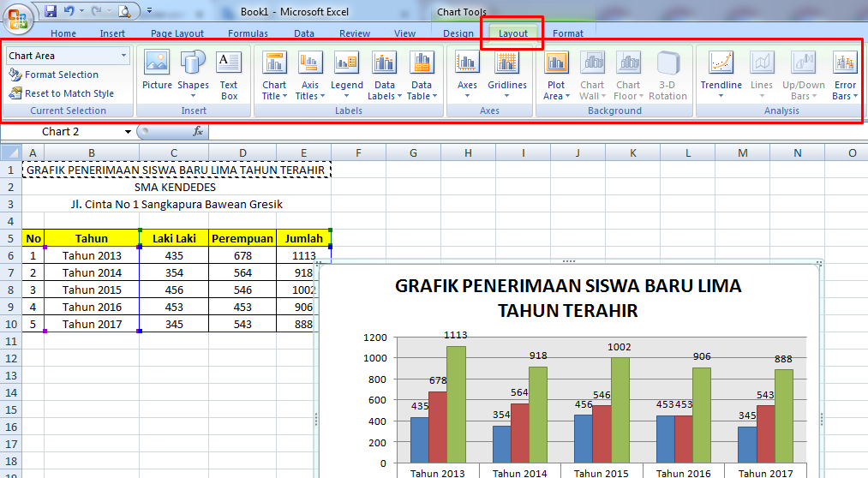Image resolution: width=868 pixels, height=478 pixels.
Task: Open Gridlines options menu
Action: tap(507, 75)
